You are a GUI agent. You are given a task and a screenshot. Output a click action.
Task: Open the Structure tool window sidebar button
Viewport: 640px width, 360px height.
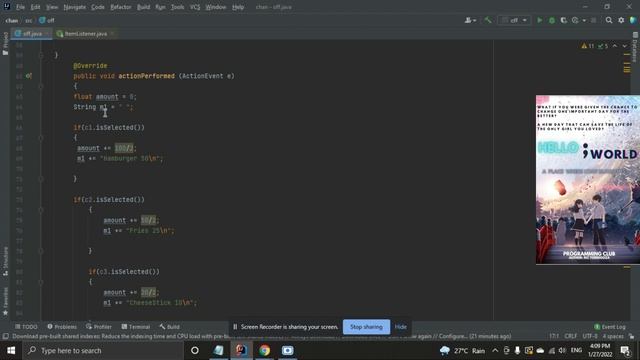pos(5,261)
